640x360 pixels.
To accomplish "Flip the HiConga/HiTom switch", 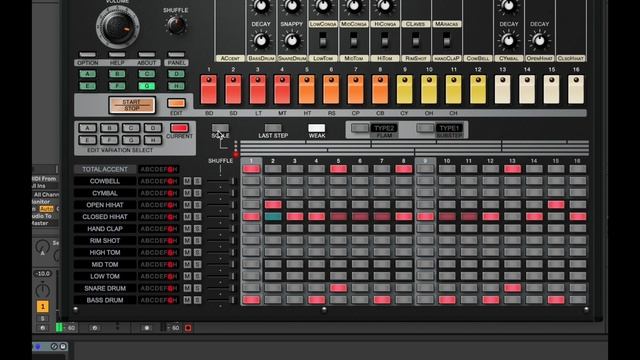I will tap(384, 41).
